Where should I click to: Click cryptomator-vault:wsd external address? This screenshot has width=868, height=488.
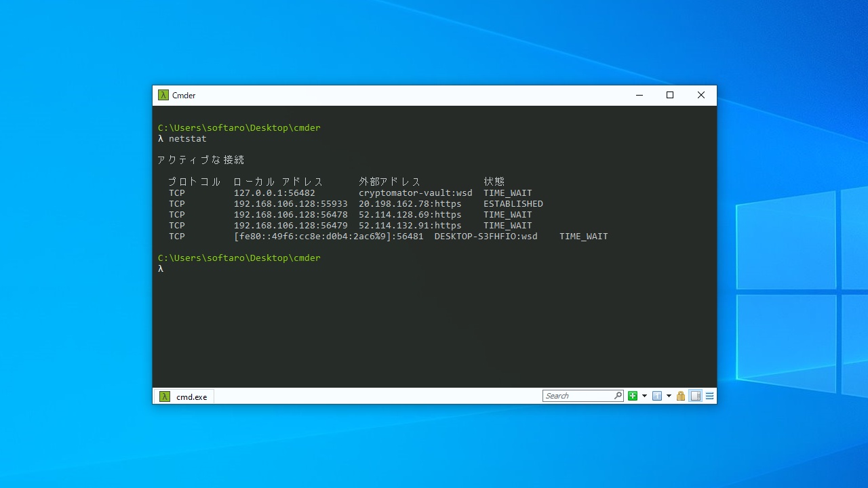pyautogui.click(x=416, y=193)
